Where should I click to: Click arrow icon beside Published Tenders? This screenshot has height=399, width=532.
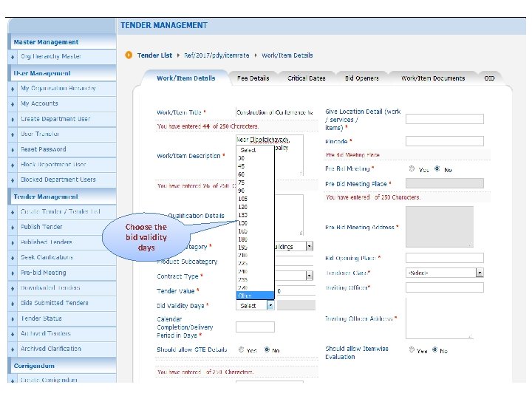pyautogui.click(x=13, y=243)
